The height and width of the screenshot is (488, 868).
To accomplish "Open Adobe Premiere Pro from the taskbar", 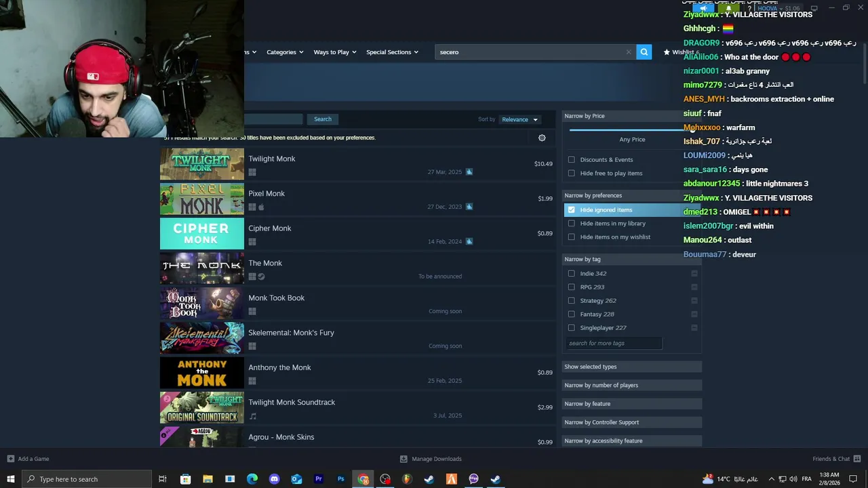I will 318,479.
